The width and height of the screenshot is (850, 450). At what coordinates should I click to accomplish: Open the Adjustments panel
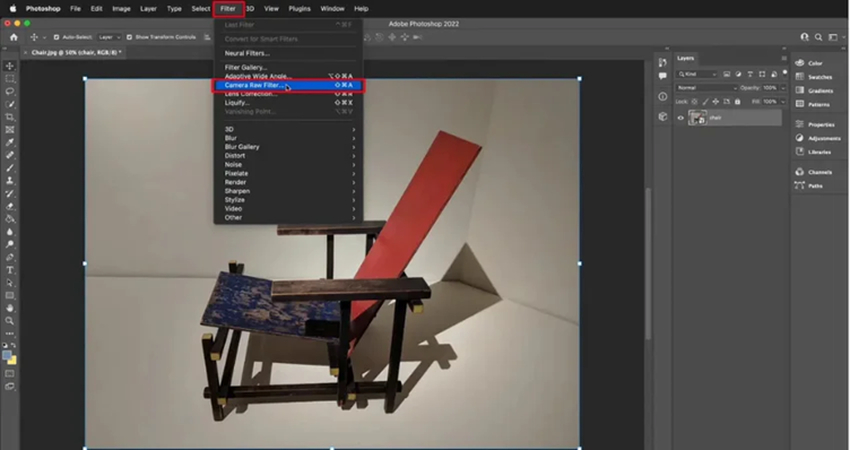click(x=817, y=138)
